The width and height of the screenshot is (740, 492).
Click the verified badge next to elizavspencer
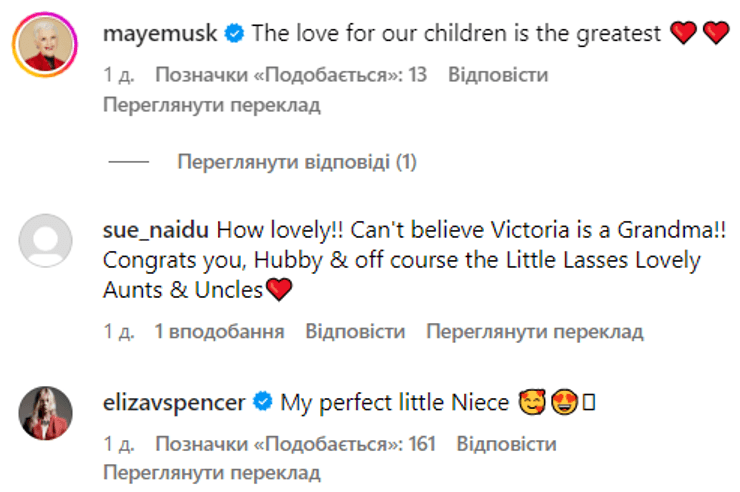click(264, 403)
